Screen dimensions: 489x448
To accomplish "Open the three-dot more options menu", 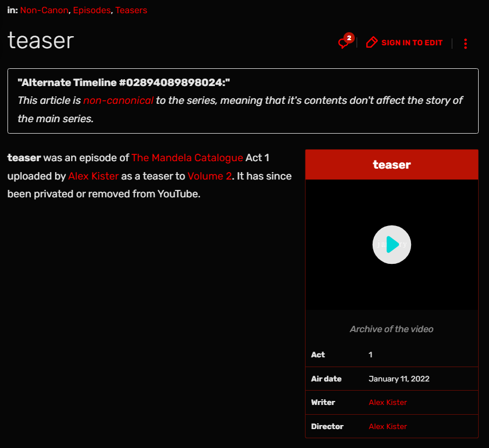I will 465,44.
